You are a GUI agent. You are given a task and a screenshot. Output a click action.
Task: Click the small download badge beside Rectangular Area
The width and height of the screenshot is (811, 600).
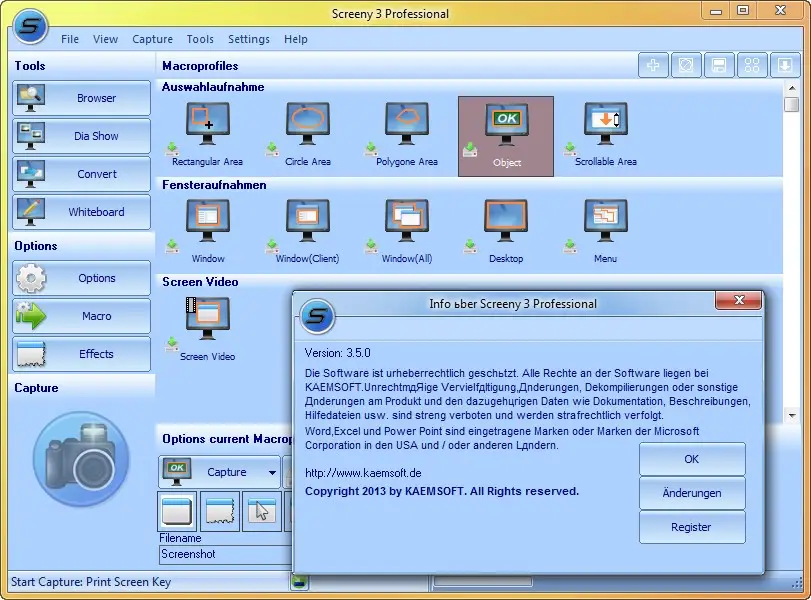tap(172, 149)
